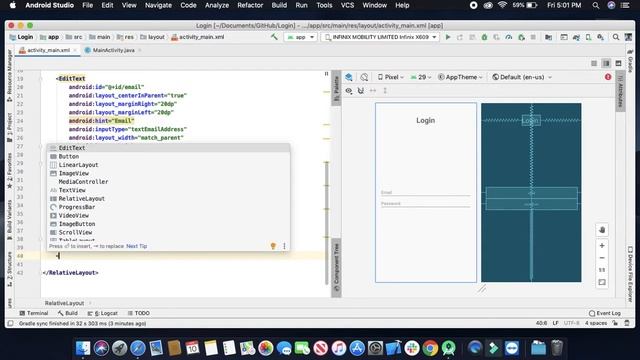Click the zoom to fit screen icon
The width and height of the screenshot is (640, 360).
(602, 282)
